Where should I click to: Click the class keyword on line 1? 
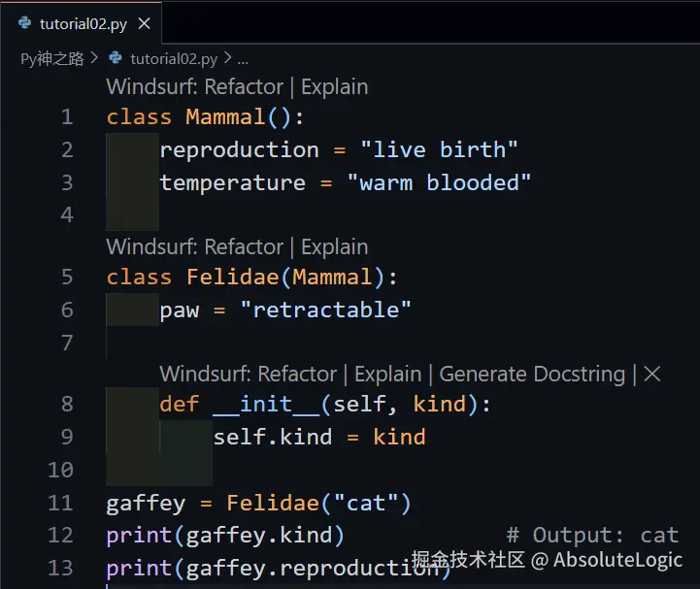[x=139, y=116]
